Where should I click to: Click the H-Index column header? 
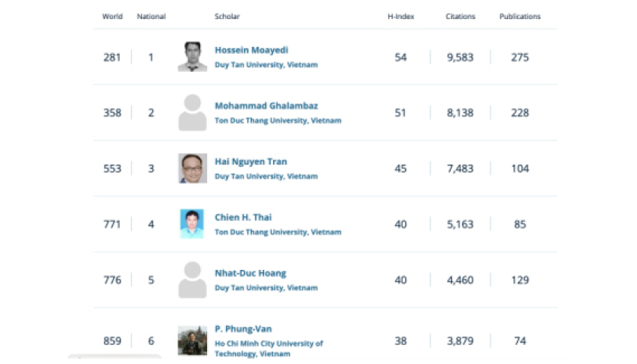[x=400, y=17]
